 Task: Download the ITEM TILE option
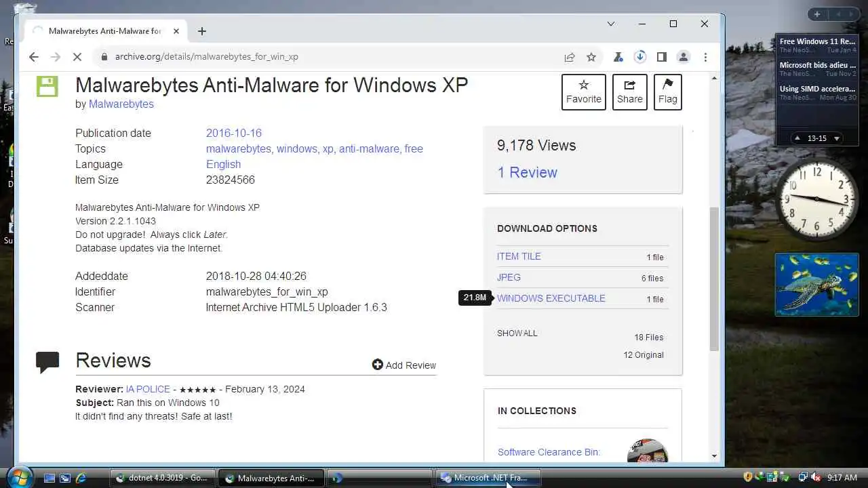[x=519, y=256]
